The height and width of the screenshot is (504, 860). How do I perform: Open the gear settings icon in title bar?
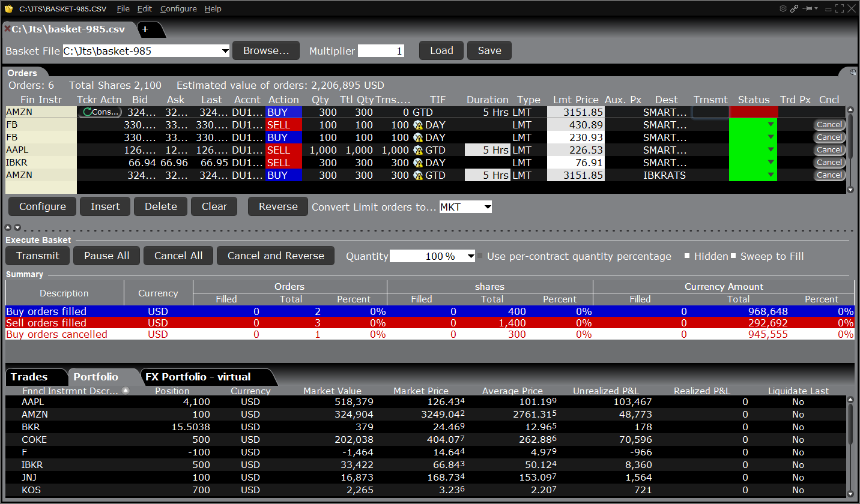click(783, 8)
